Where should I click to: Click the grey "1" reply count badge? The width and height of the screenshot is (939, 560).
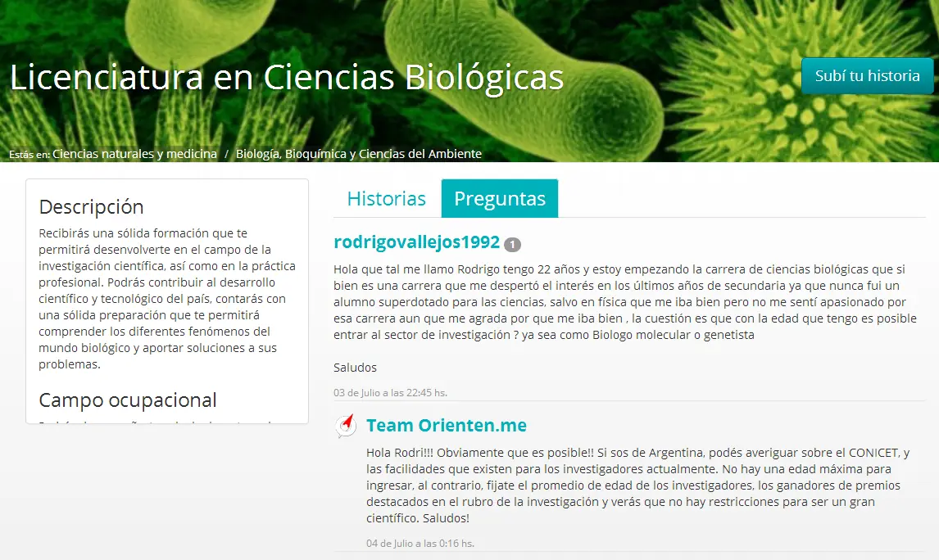pyautogui.click(x=512, y=243)
